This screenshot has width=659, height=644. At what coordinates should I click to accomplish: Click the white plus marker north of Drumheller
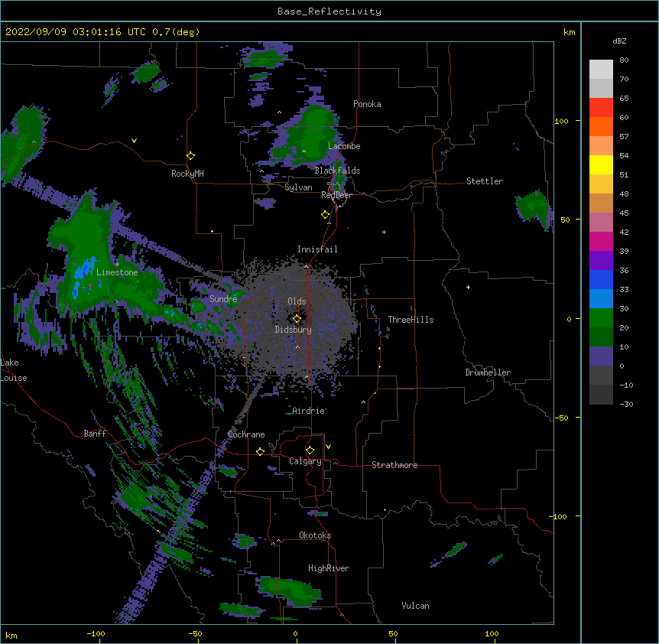[468, 287]
